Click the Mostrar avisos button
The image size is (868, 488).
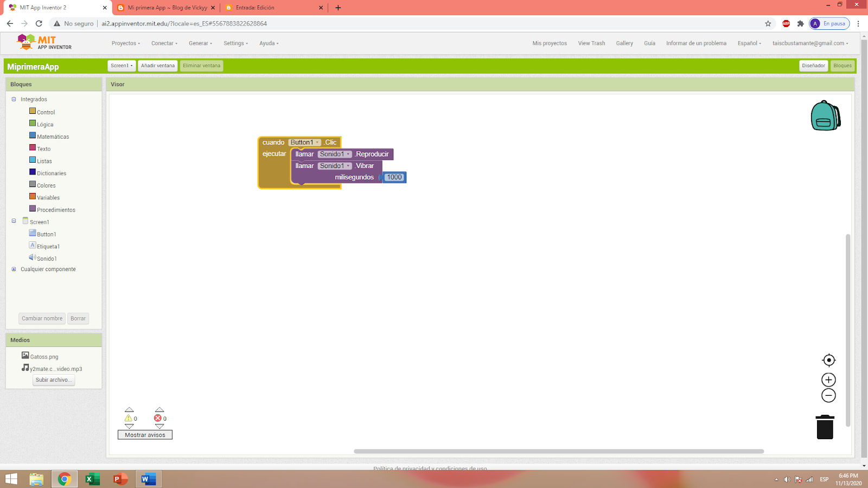[x=145, y=435]
